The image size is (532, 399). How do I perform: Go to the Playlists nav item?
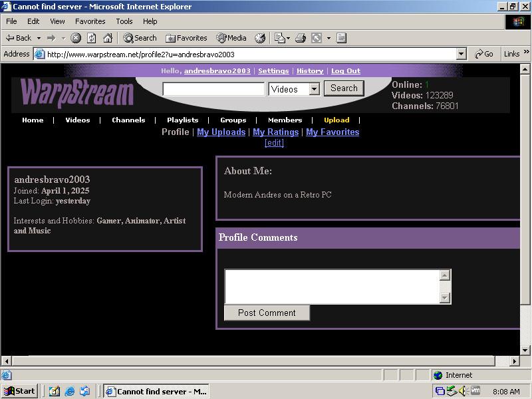182,120
